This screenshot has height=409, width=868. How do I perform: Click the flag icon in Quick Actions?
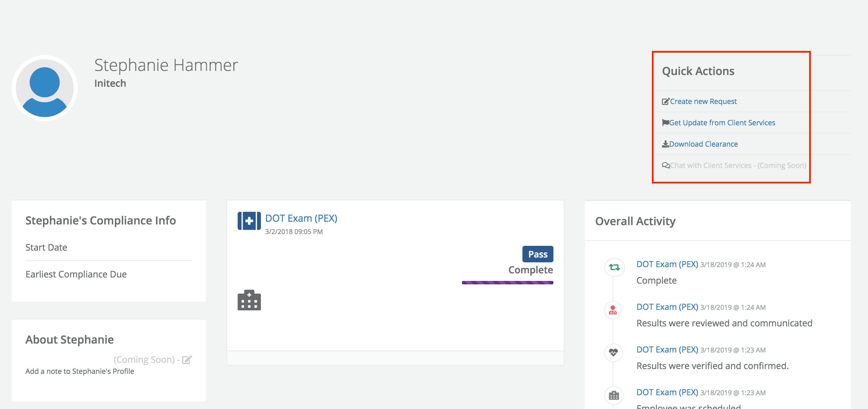[665, 123]
